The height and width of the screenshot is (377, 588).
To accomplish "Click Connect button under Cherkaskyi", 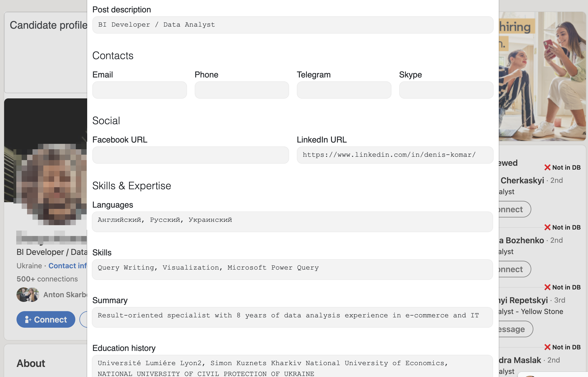I will click(x=515, y=209).
